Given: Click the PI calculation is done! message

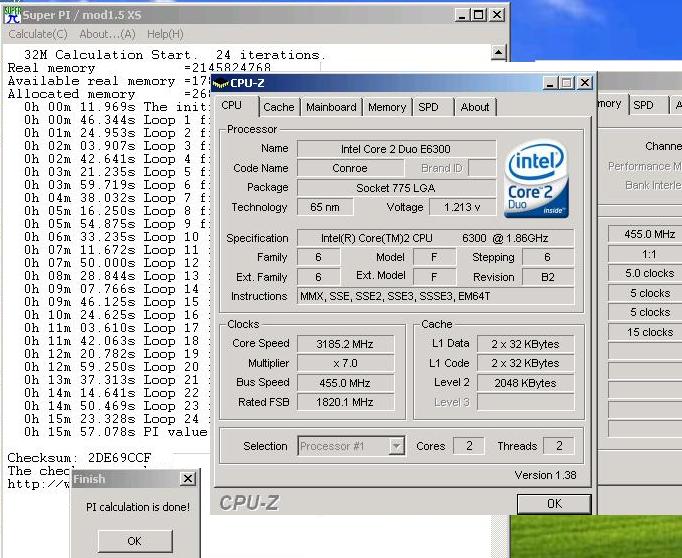Looking at the screenshot, I should tap(138, 507).
